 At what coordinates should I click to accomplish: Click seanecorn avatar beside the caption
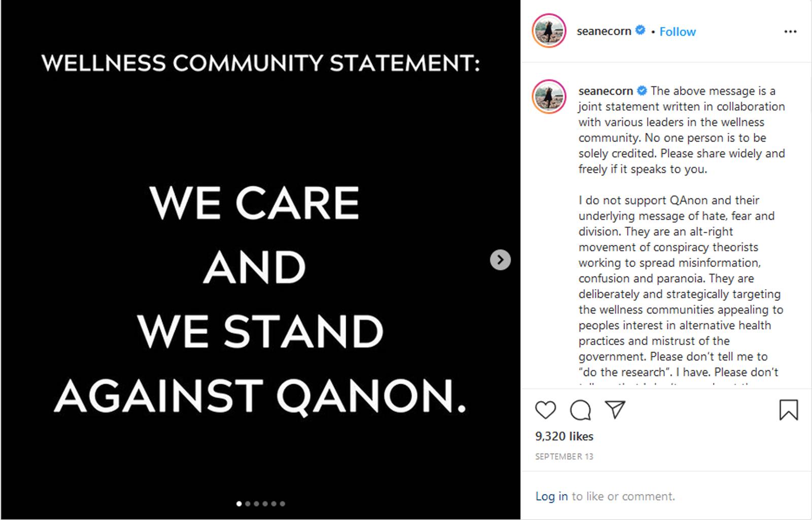549,97
